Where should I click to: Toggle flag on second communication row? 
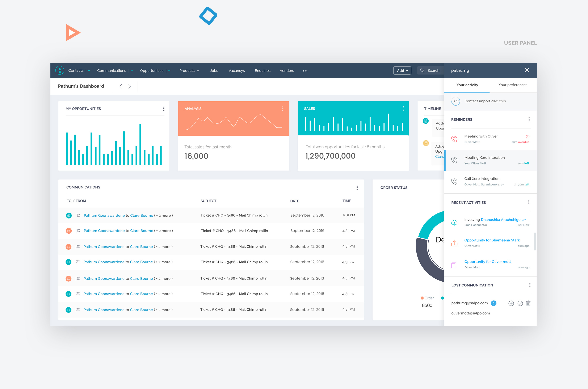[78, 231]
